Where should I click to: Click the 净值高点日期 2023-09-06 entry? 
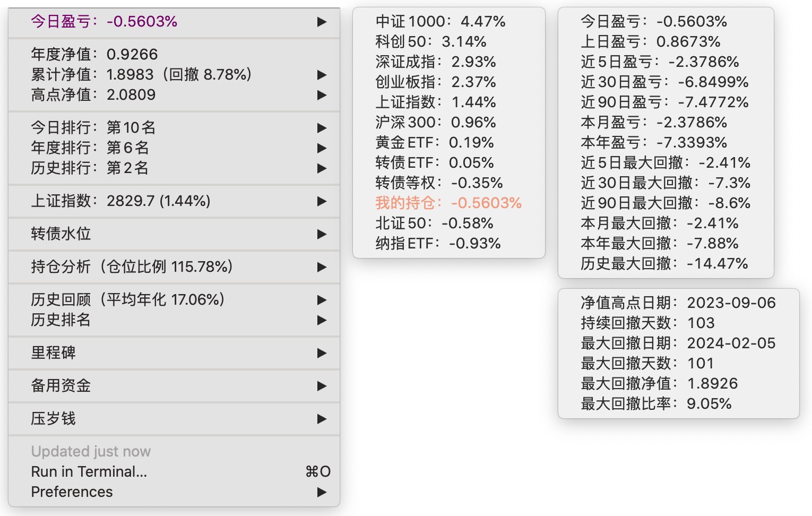[x=678, y=303]
